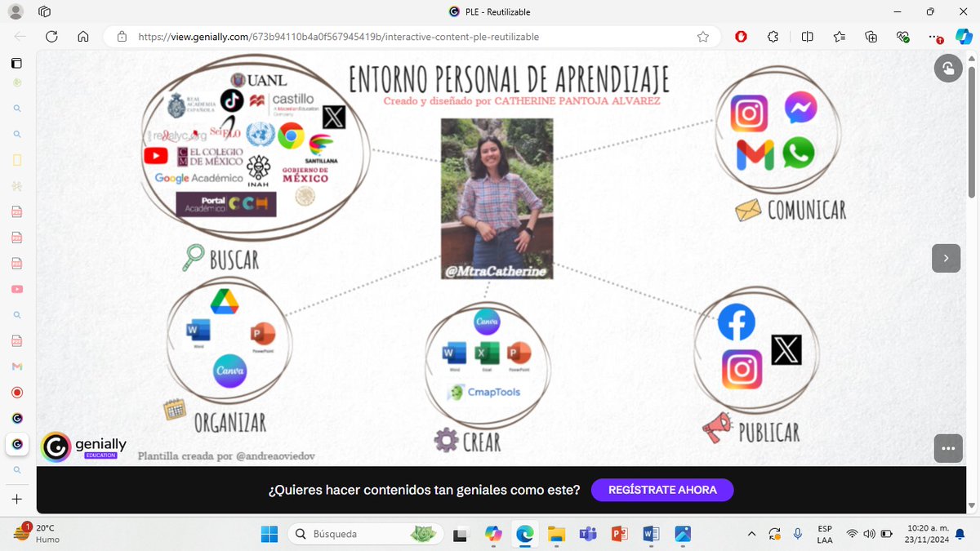980x551 pixels.
Task: Click the Excel icon in the Crear circle
Action: click(x=488, y=354)
